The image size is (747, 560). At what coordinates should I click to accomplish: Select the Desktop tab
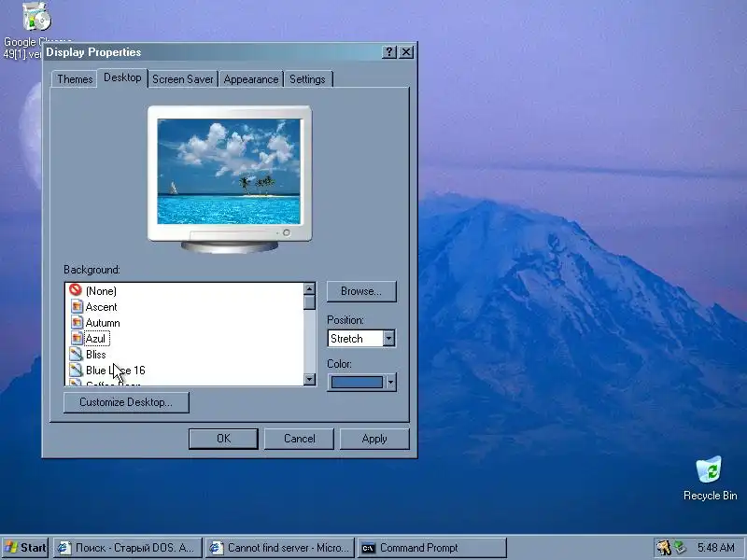[122, 77]
